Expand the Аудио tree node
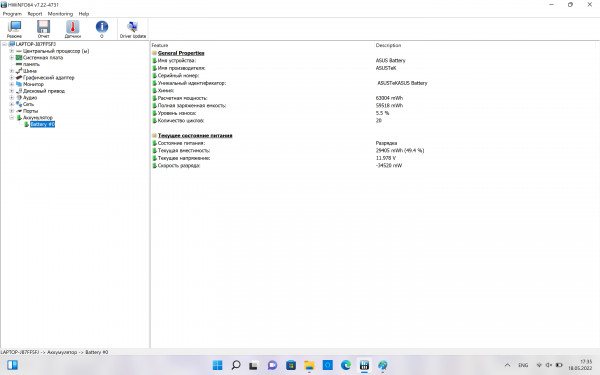Screen dimensions: 600x375 point(11,98)
